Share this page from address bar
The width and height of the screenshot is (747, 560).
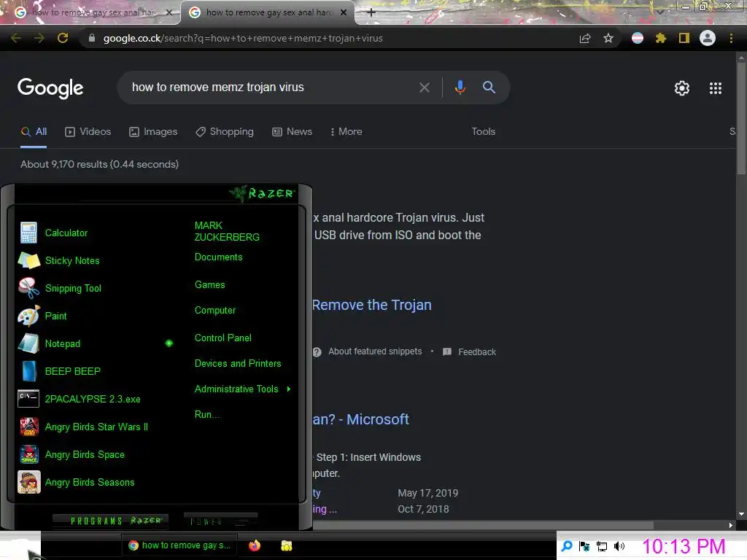click(585, 38)
